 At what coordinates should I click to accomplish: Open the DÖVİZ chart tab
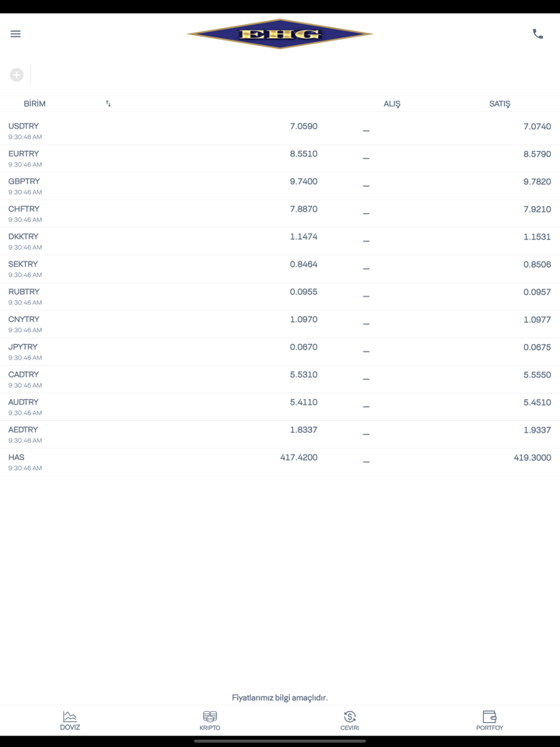point(70,721)
